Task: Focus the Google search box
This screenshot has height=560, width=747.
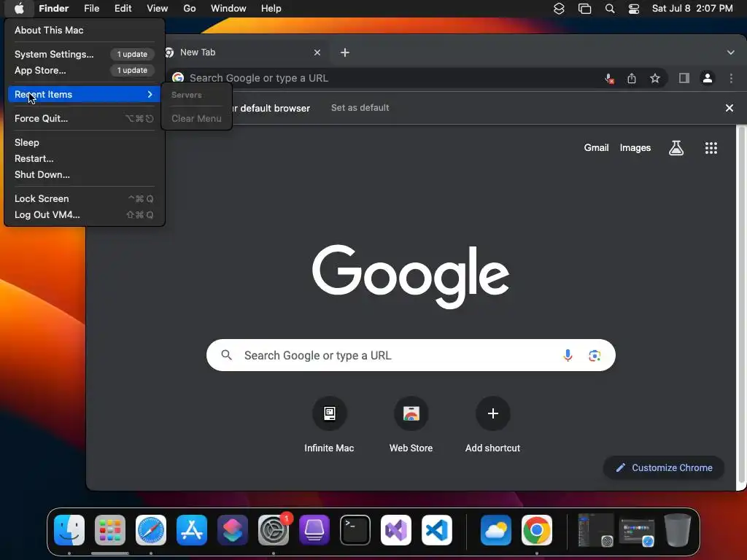Action: pyautogui.click(x=411, y=355)
